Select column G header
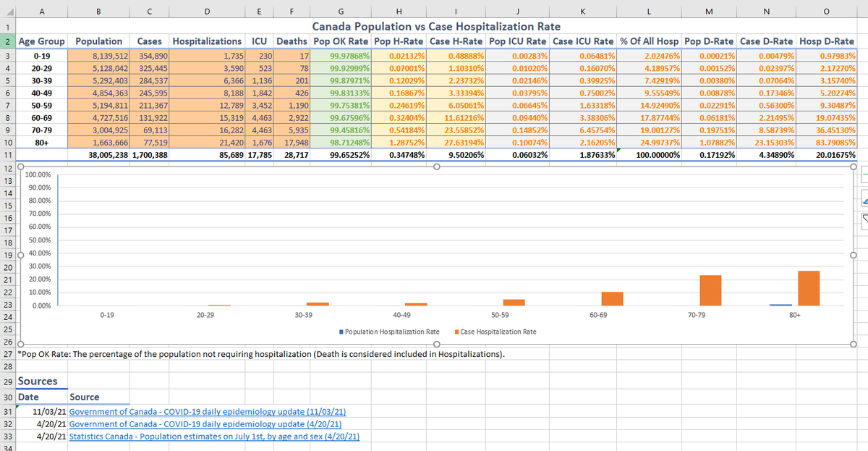The height and width of the screenshot is (451, 868). click(340, 10)
